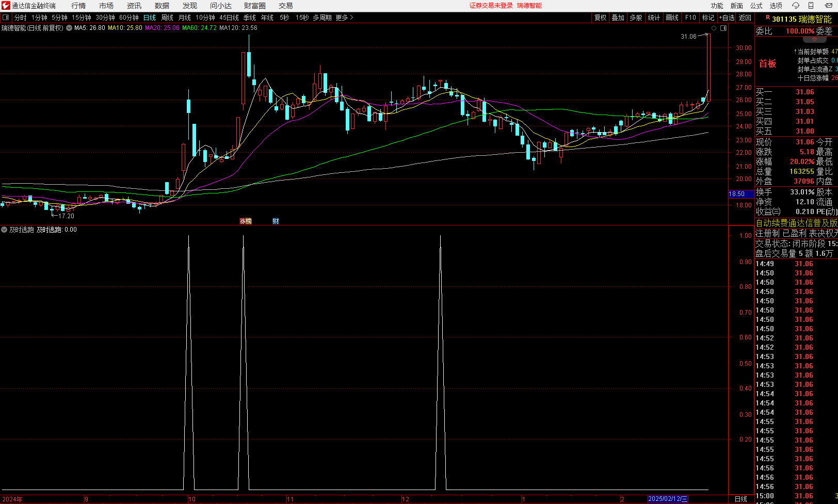
Task: Open indicator settings circle next to 瑞德智能(日线,前复权)
Action: [69, 28]
